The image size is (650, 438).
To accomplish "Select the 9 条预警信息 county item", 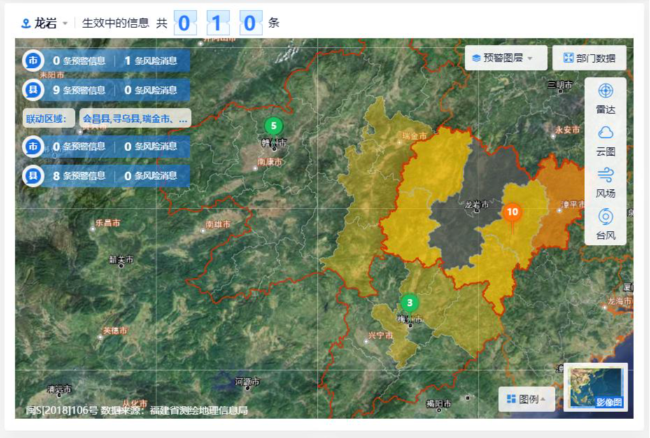I will point(79,90).
